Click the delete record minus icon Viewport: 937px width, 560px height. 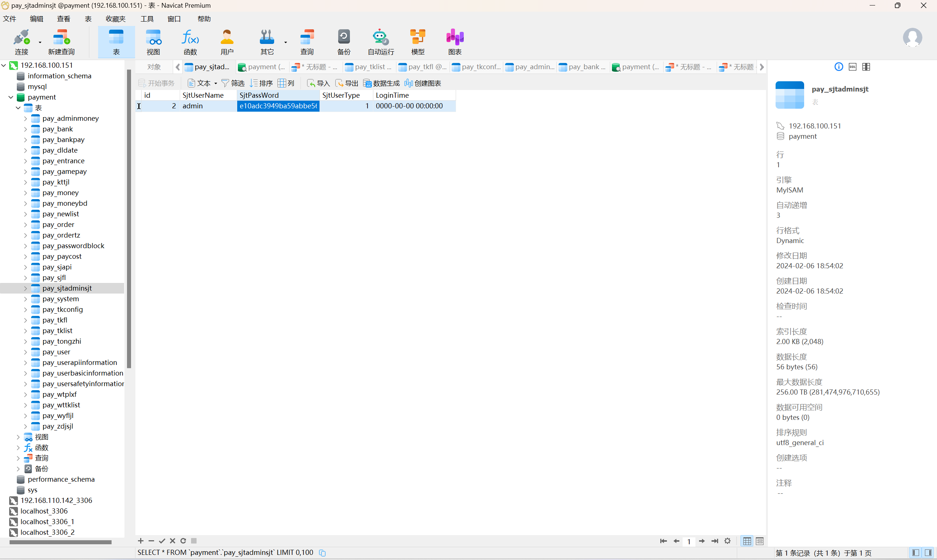151,541
